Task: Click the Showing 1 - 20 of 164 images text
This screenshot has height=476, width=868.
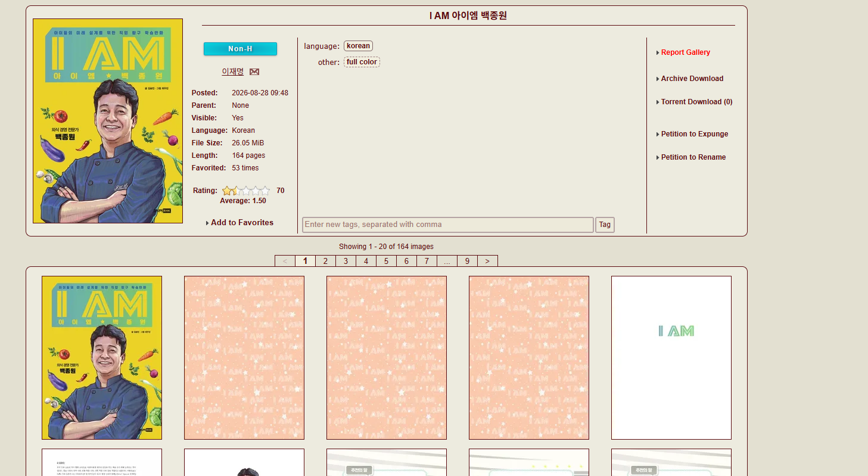Action: click(386, 247)
